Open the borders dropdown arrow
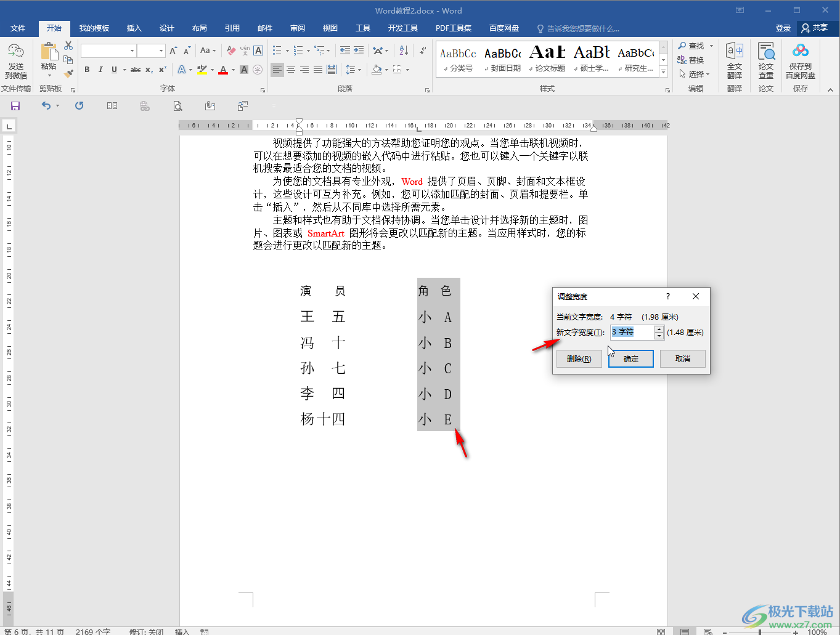The image size is (840, 635). (408, 70)
